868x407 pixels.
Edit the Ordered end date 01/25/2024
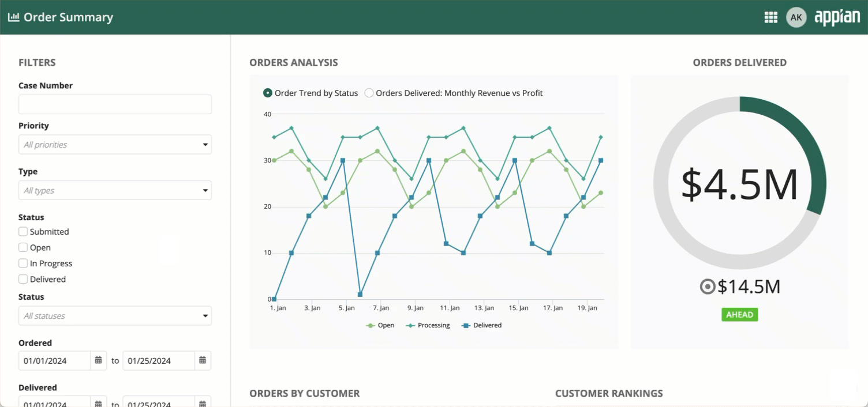pyautogui.click(x=159, y=360)
